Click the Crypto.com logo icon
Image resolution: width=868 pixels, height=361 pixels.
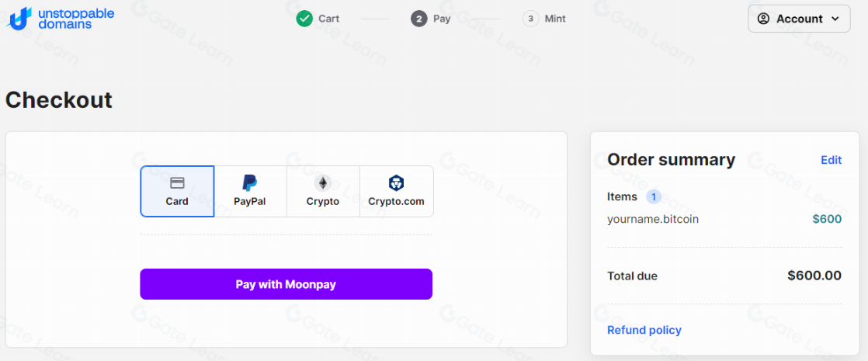click(x=396, y=183)
